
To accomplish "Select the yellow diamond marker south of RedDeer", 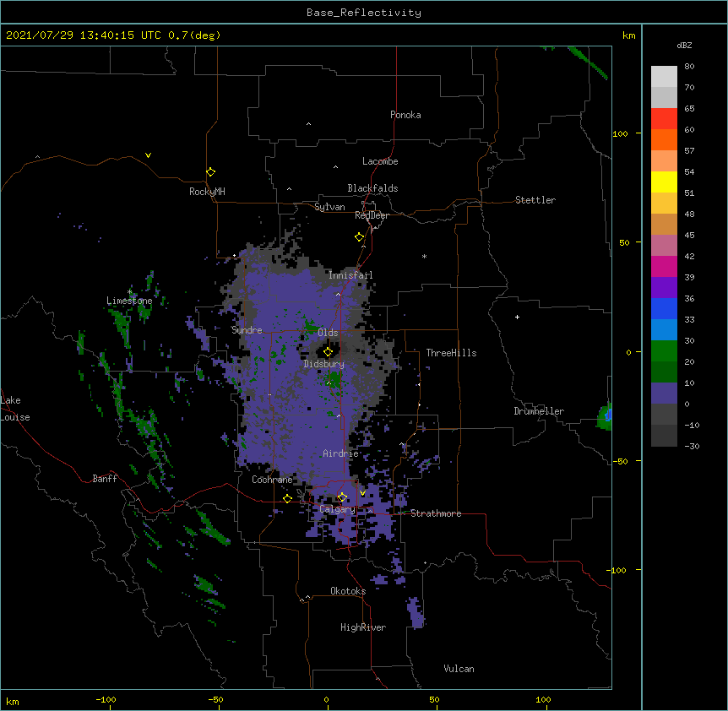I will click(360, 237).
